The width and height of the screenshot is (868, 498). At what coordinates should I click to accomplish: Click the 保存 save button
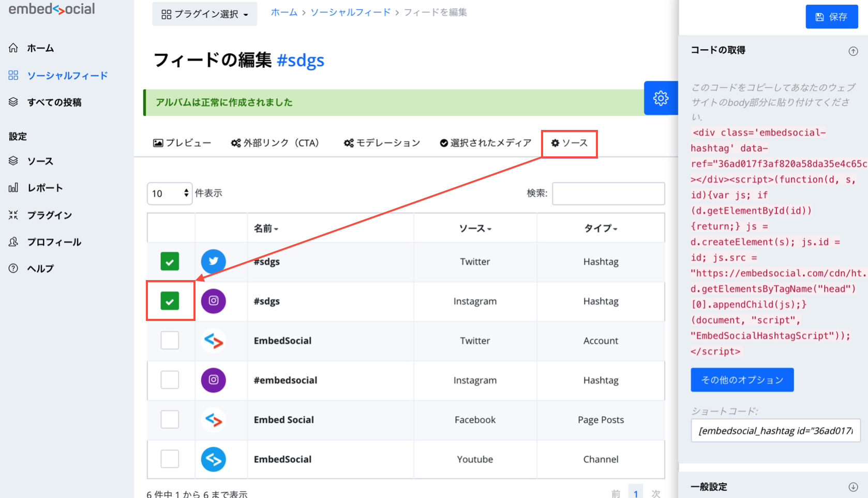pos(832,17)
